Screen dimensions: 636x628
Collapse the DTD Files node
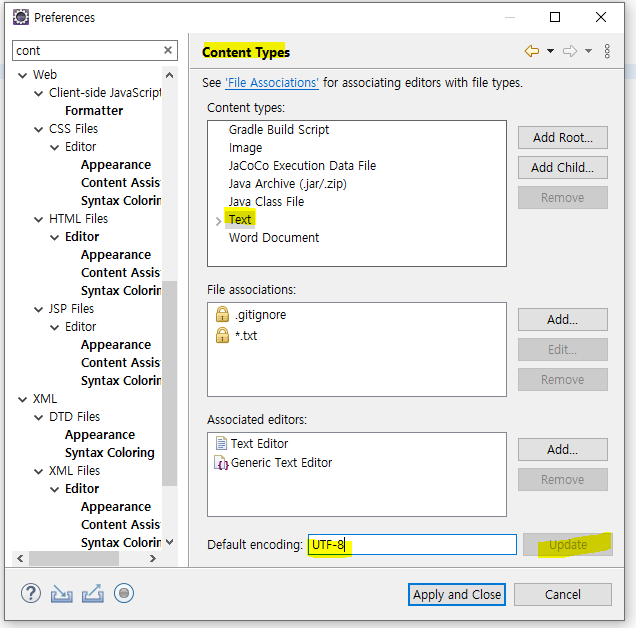click(x=39, y=417)
